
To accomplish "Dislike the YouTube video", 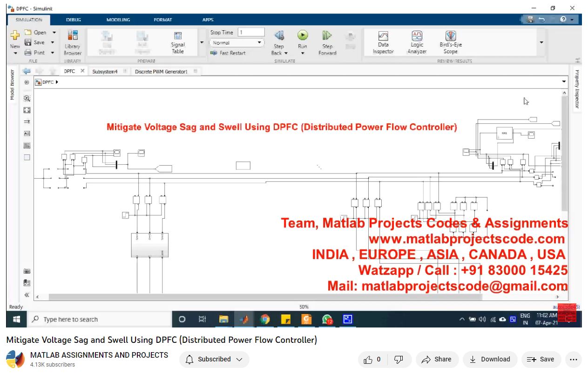I will pyautogui.click(x=399, y=359).
